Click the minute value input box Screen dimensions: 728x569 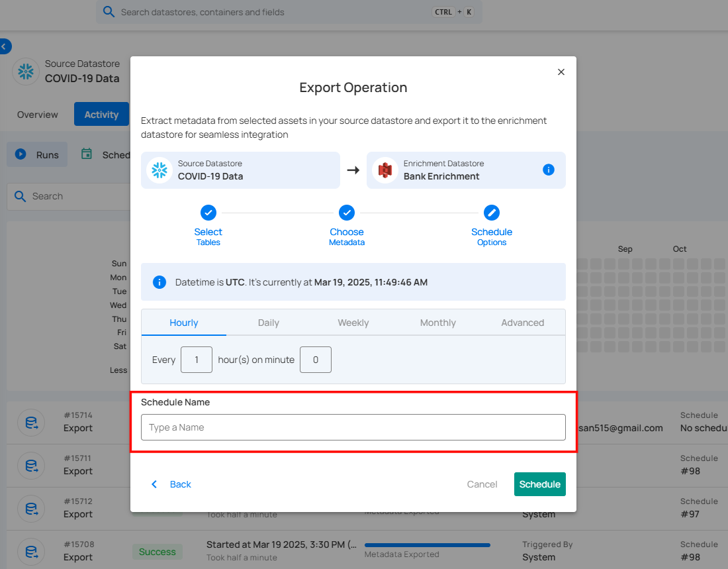tap(315, 360)
